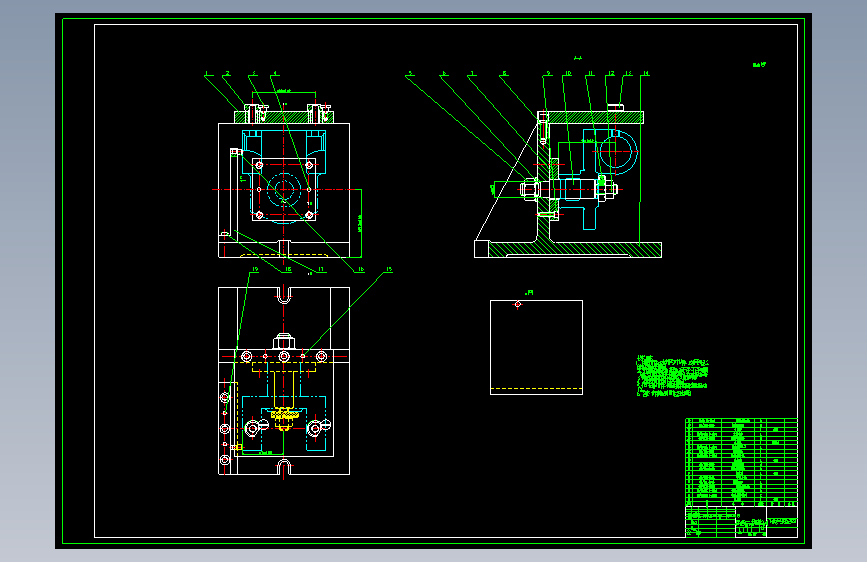
Task: Select balloon number 1 above front view
Action: [207, 73]
